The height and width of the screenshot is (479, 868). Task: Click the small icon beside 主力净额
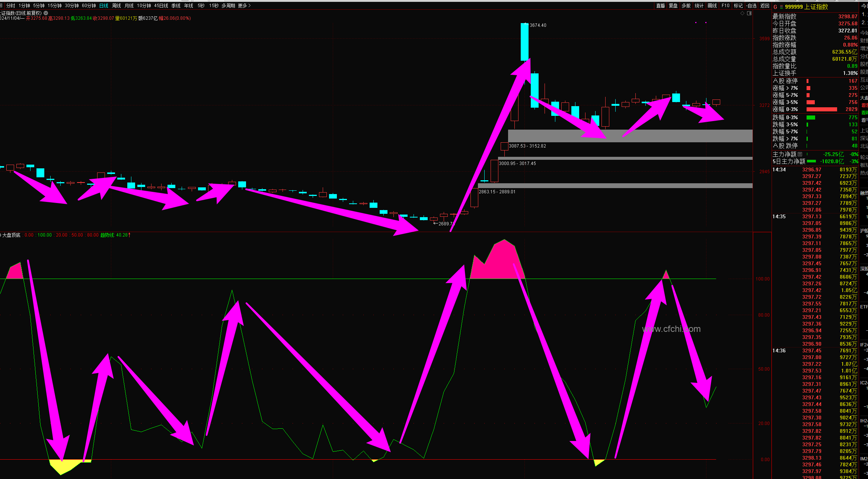800,154
